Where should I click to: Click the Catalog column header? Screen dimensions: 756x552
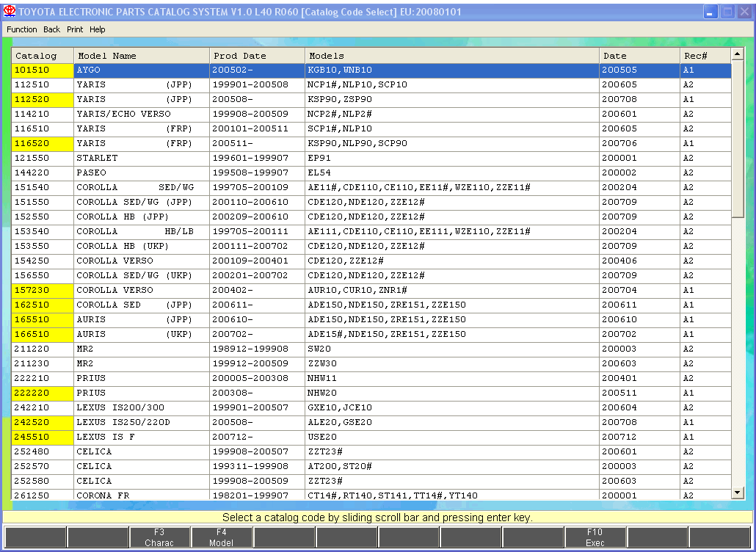(43, 56)
